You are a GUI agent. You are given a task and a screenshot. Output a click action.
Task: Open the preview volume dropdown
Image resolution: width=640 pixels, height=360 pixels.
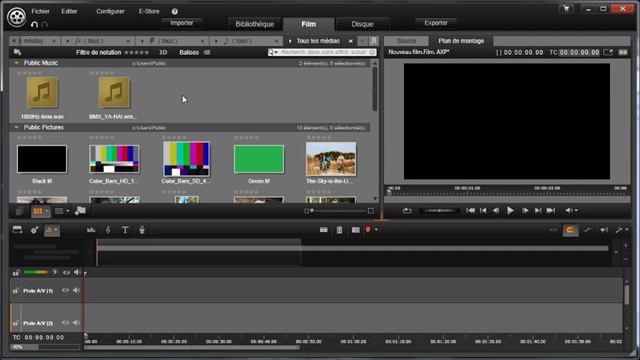pos(571,211)
